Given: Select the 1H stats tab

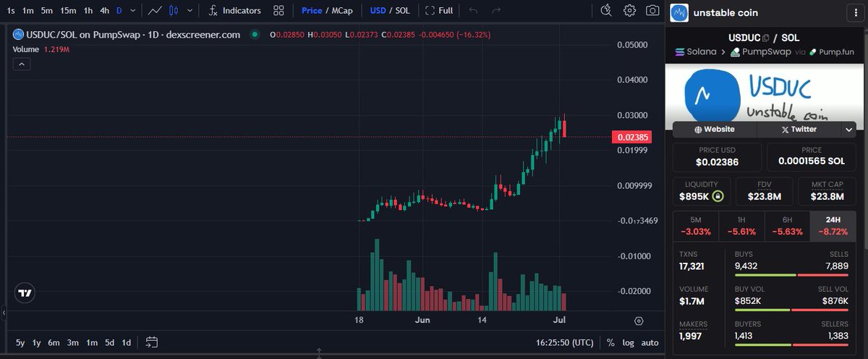Looking at the screenshot, I should pyautogui.click(x=741, y=226).
